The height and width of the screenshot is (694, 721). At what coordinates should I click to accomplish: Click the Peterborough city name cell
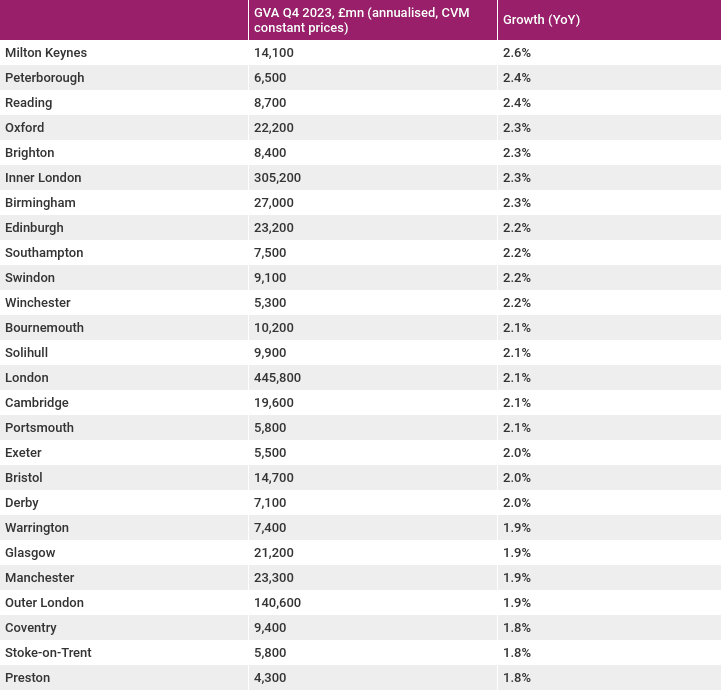pos(45,77)
